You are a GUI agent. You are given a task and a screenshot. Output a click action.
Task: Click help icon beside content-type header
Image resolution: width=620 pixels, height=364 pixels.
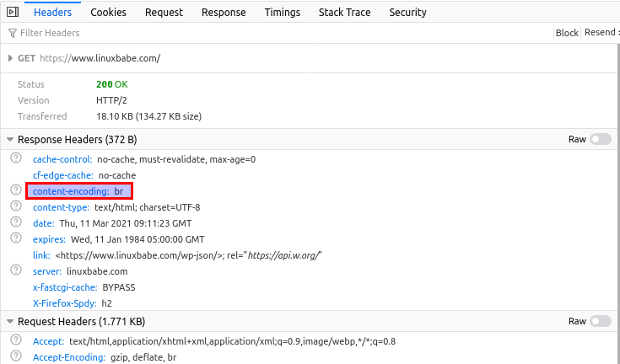(15, 206)
